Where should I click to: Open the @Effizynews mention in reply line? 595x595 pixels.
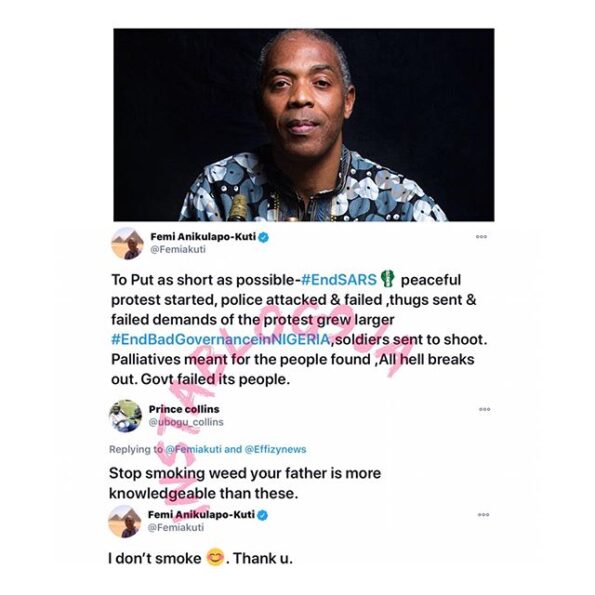(275, 449)
